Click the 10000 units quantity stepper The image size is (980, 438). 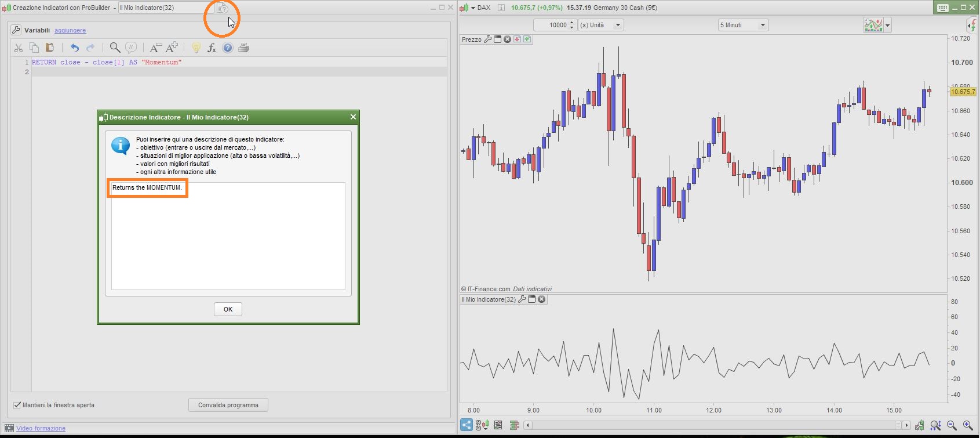572,25
